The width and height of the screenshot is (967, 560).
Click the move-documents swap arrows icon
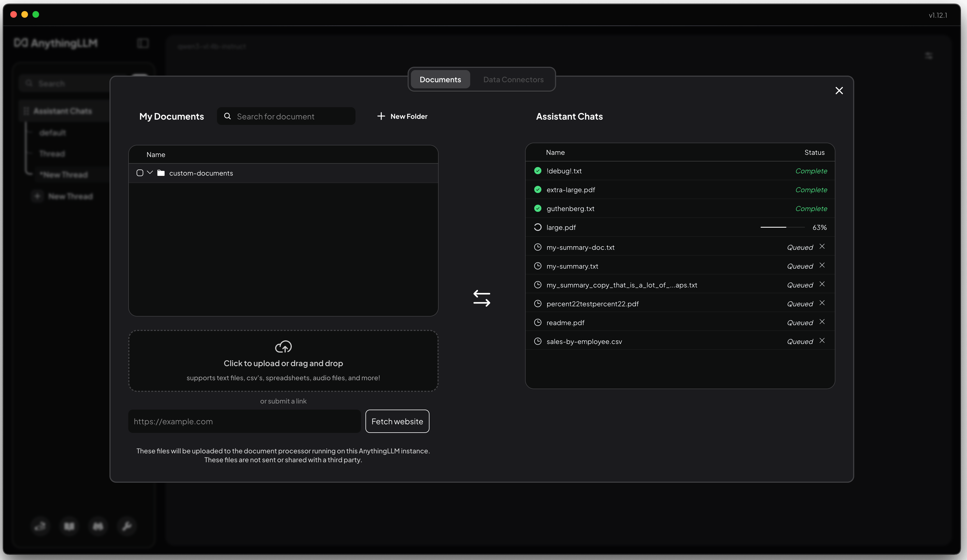[x=482, y=298]
